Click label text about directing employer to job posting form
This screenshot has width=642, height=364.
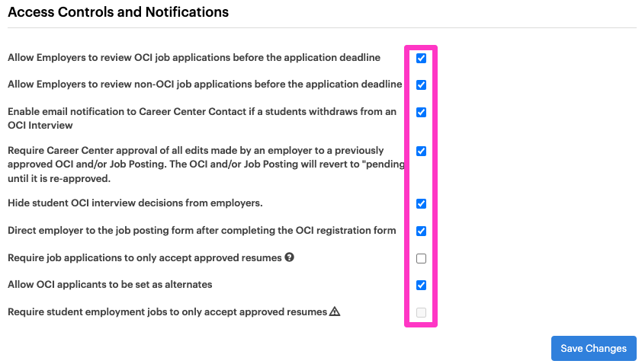click(x=202, y=230)
